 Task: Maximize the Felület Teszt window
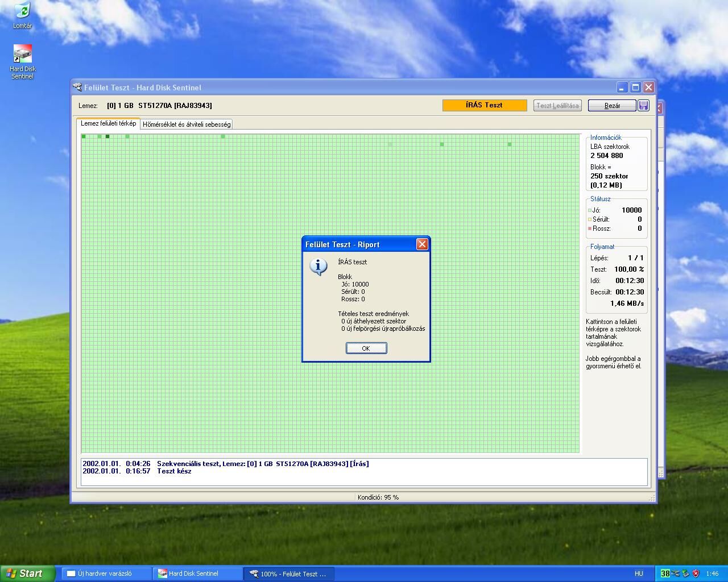point(635,88)
